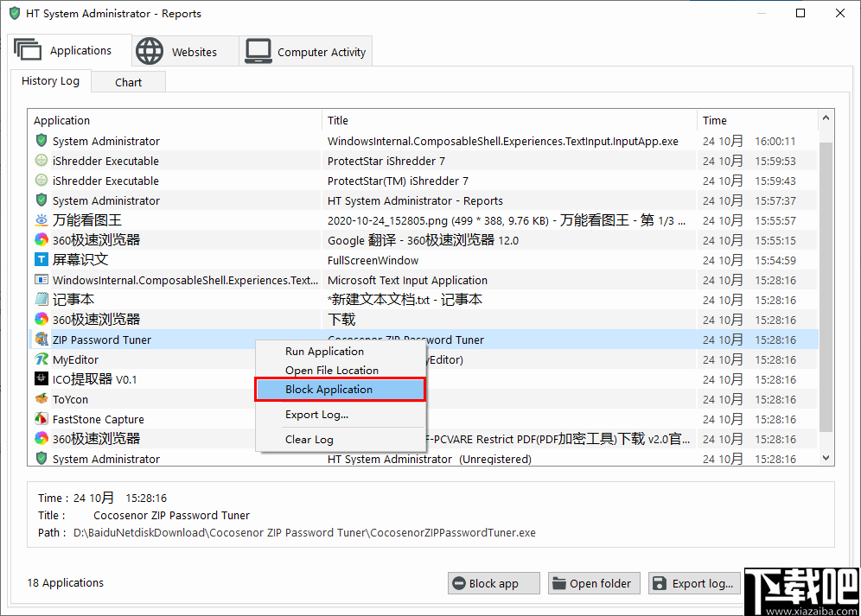Click the scrollbar up arrow
This screenshot has width=861, height=616.
[826, 118]
